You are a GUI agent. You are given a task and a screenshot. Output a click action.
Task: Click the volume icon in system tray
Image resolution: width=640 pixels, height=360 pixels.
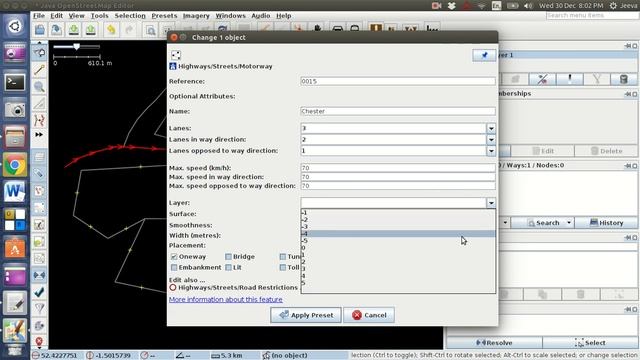(528, 6)
